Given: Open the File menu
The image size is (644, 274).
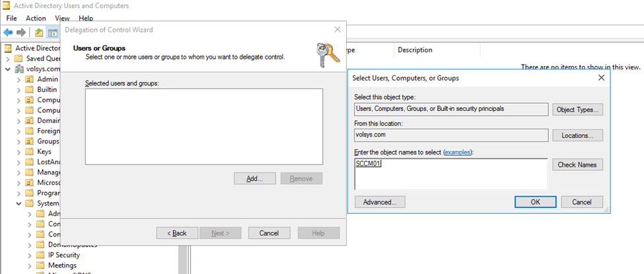Looking at the screenshot, I should 11,18.
